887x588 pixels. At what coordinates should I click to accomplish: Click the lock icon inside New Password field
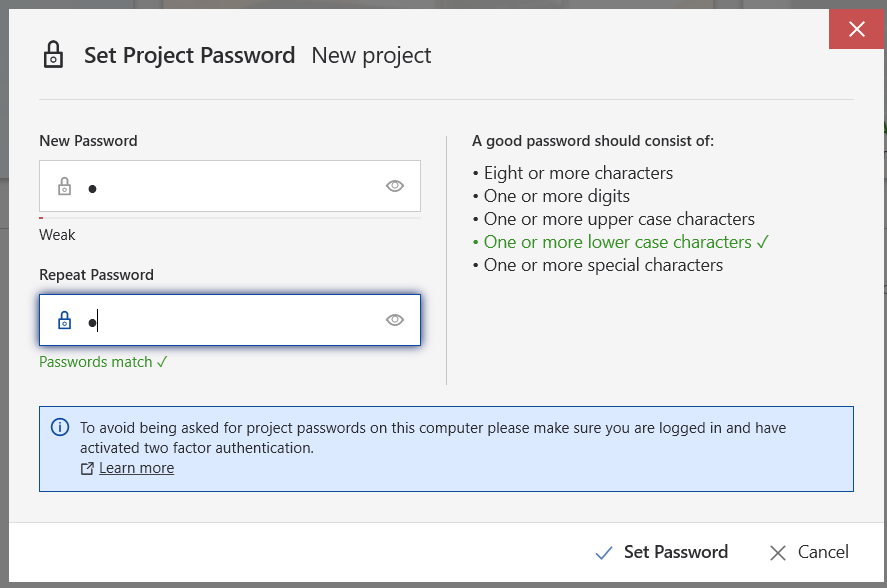click(64, 186)
